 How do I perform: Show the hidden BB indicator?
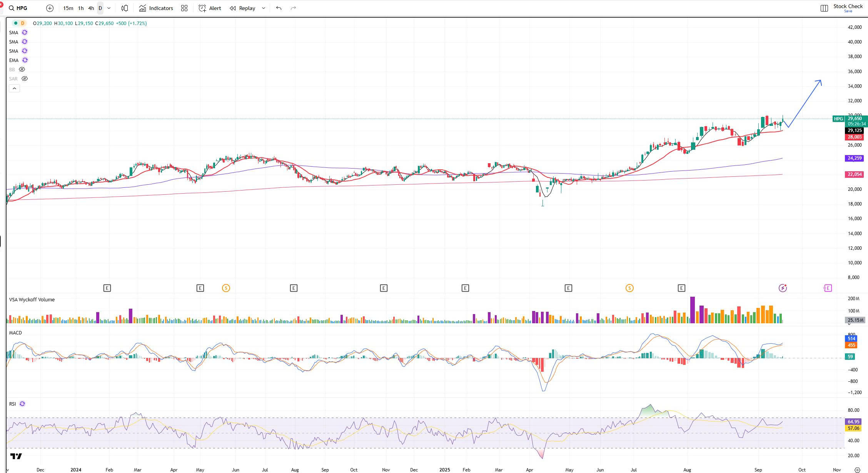[22, 69]
